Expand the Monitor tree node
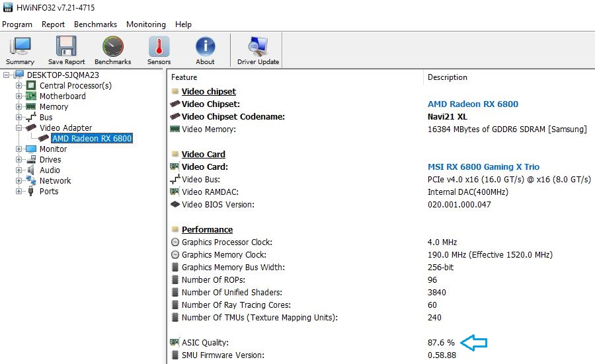The image size is (595, 364). [x=19, y=149]
